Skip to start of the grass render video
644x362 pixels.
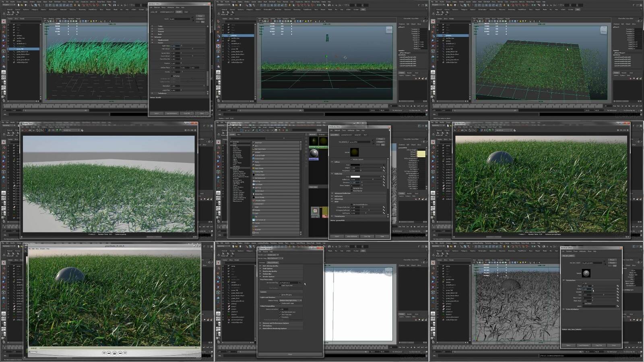(x=104, y=353)
